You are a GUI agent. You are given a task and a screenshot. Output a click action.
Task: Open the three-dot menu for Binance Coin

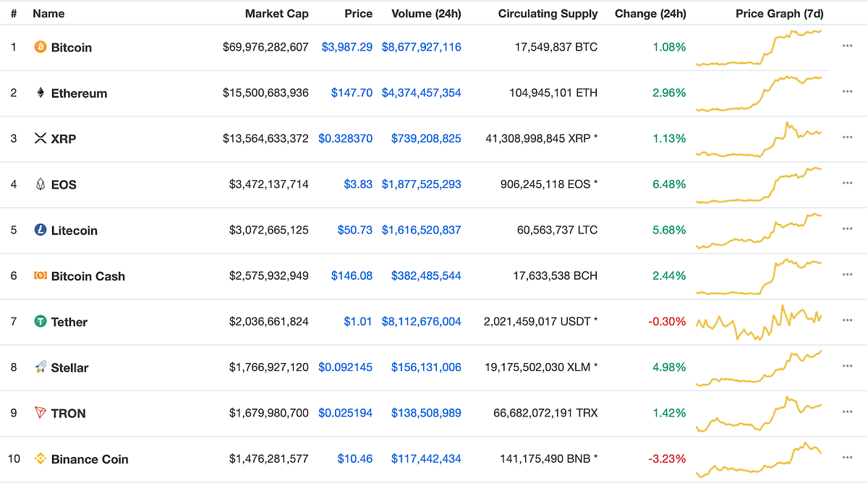tap(847, 456)
